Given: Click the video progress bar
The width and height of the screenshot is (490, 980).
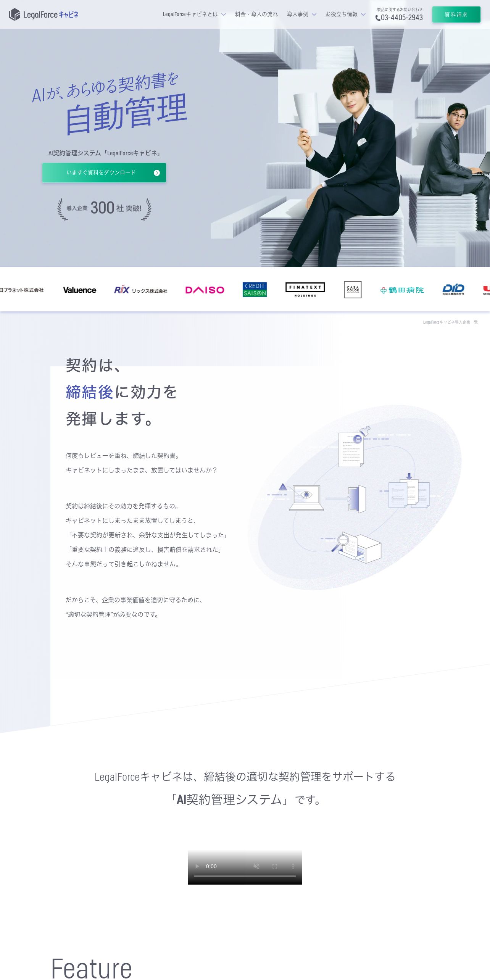Looking at the screenshot, I should coord(245,876).
